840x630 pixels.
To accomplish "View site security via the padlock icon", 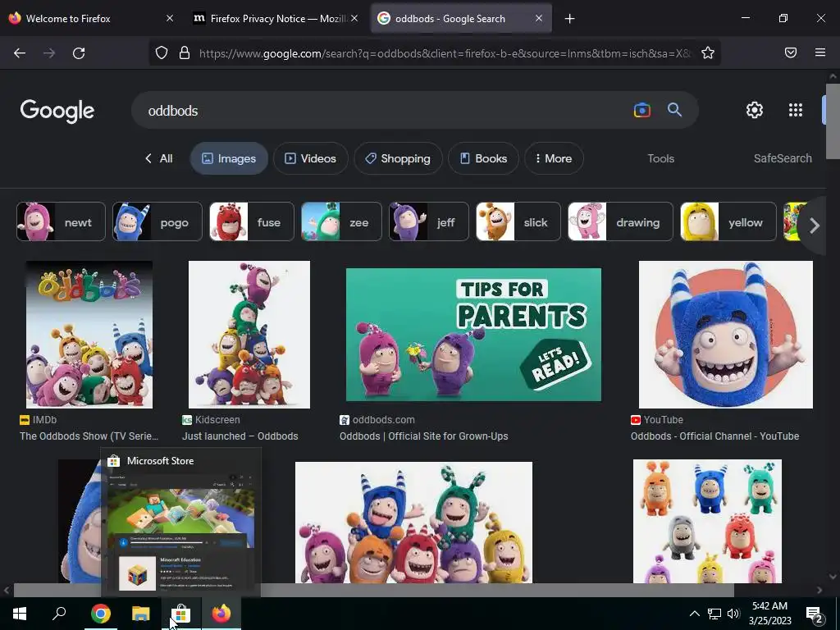I will click(x=185, y=53).
